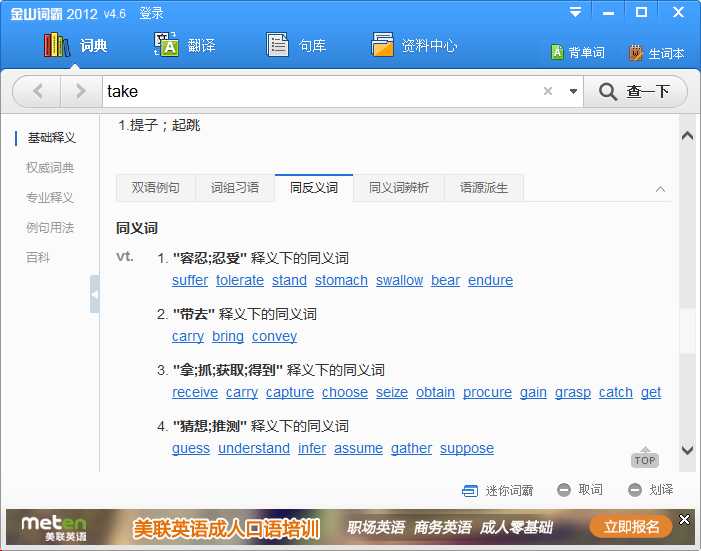
Task: Toggle the 划译 selection translate option
Action: tap(650, 490)
